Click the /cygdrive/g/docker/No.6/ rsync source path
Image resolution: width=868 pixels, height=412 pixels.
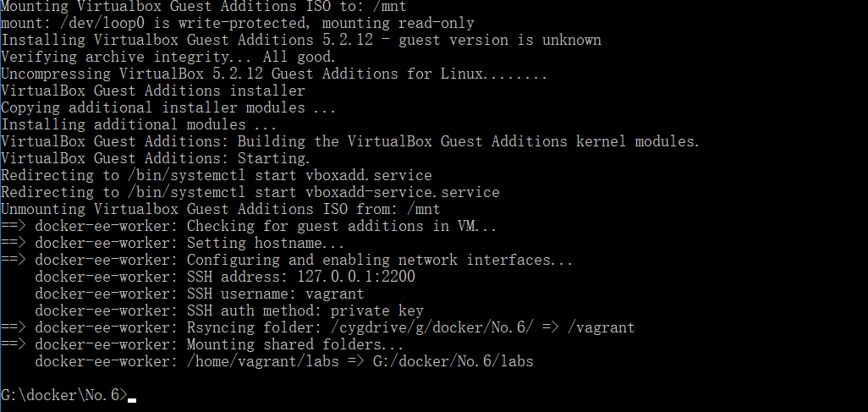(431, 327)
